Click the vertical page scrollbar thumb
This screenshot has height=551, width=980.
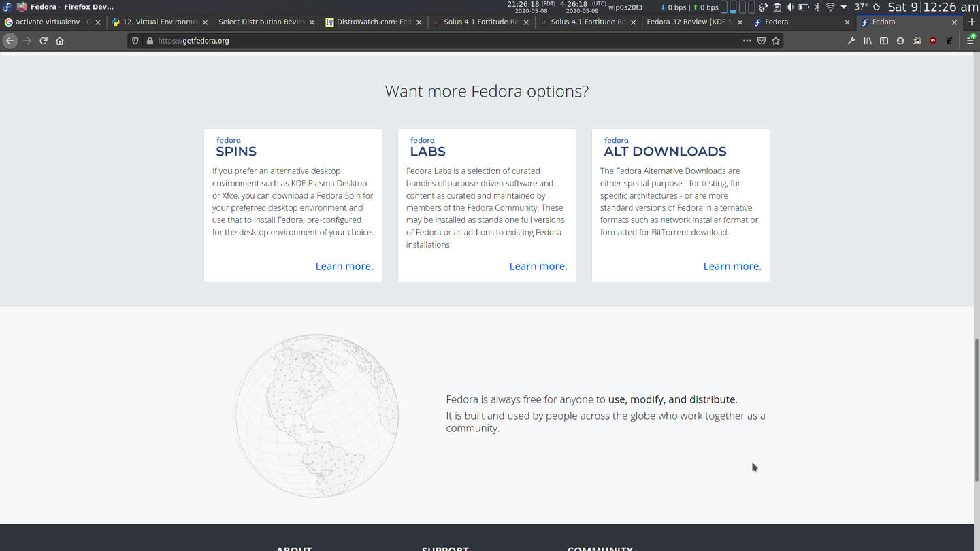(x=977, y=410)
